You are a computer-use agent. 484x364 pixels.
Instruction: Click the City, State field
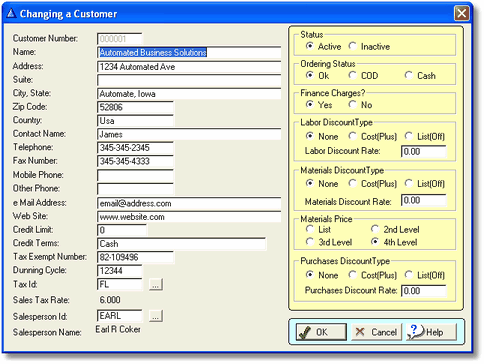189,94
